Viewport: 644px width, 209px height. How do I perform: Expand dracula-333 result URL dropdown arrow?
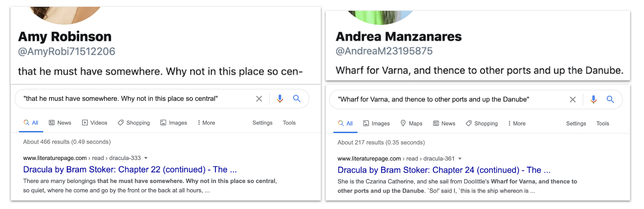(146, 158)
